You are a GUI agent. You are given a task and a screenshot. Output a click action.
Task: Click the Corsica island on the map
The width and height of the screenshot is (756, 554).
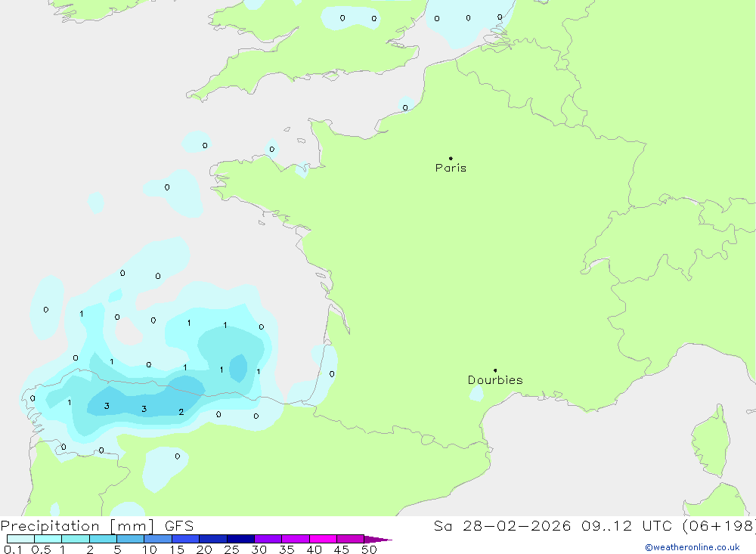click(711, 441)
